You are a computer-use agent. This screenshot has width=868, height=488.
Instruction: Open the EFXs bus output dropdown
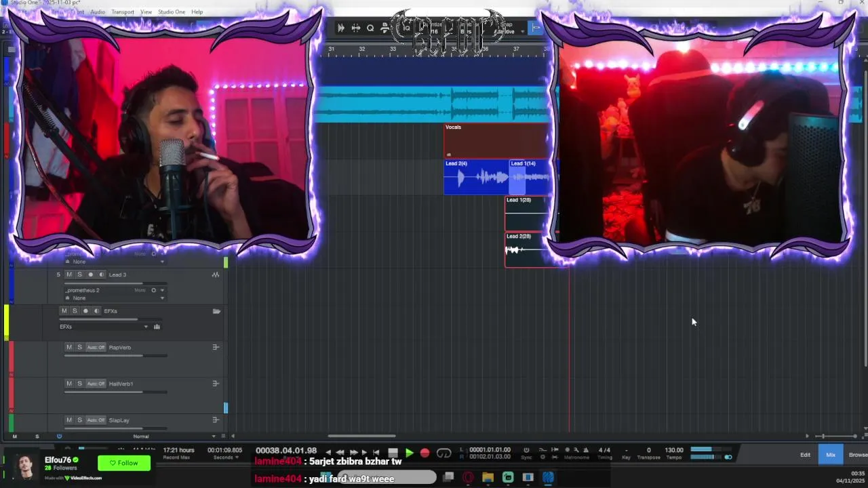[x=104, y=327]
